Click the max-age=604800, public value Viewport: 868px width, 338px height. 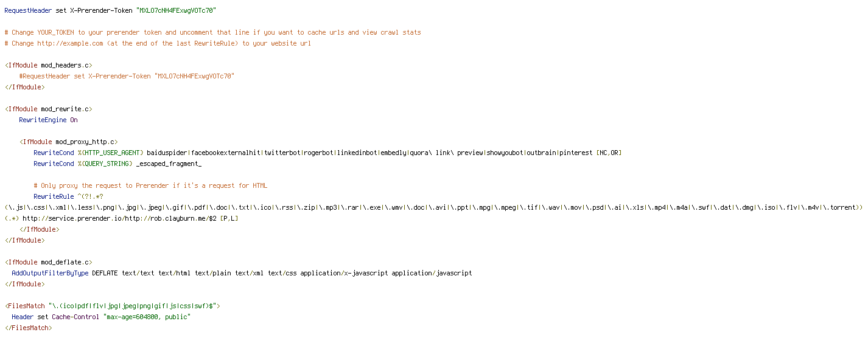click(147, 317)
